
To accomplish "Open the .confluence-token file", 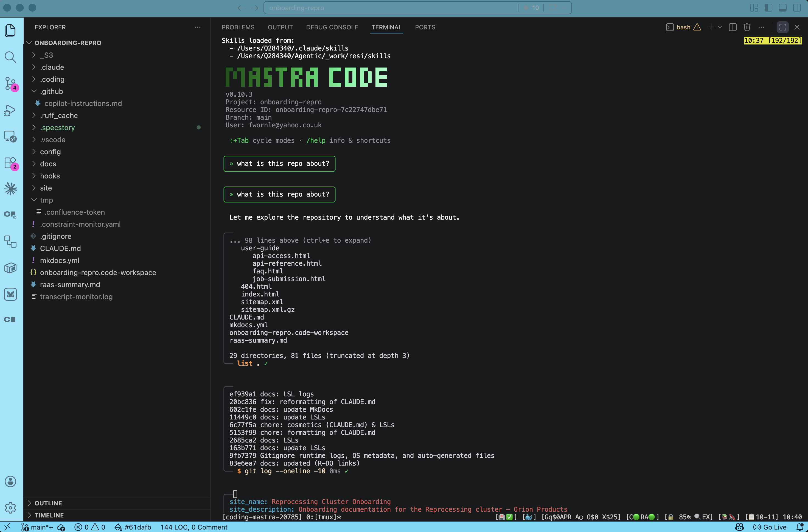I will (117, 212).
